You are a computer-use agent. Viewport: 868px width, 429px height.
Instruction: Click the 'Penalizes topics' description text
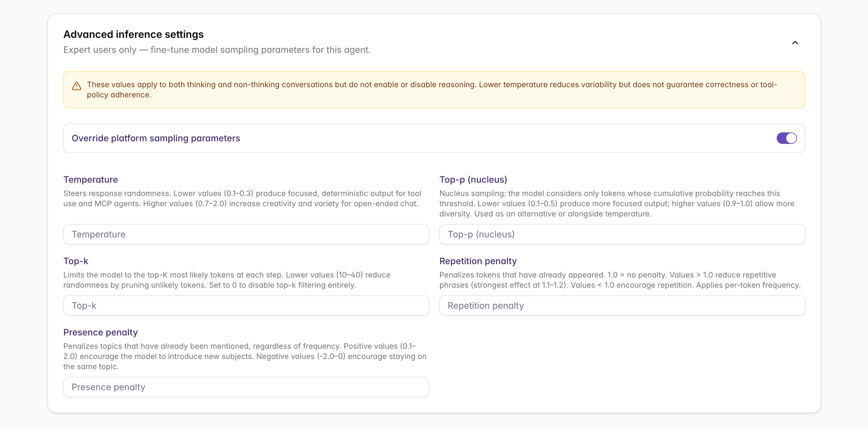pos(245,356)
